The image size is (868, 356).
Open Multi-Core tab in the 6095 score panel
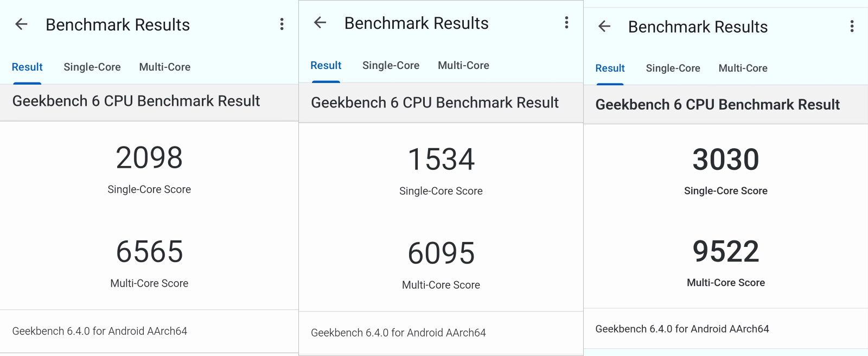pyautogui.click(x=463, y=66)
